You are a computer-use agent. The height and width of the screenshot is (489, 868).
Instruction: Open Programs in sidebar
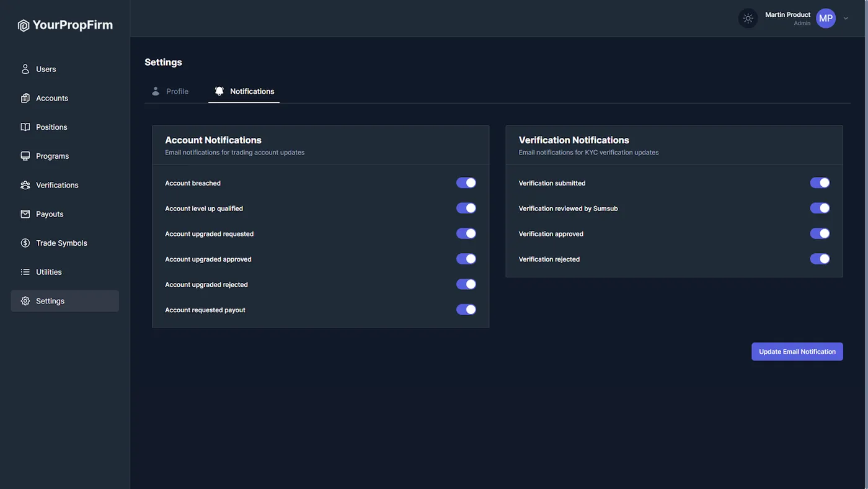[65, 156]
